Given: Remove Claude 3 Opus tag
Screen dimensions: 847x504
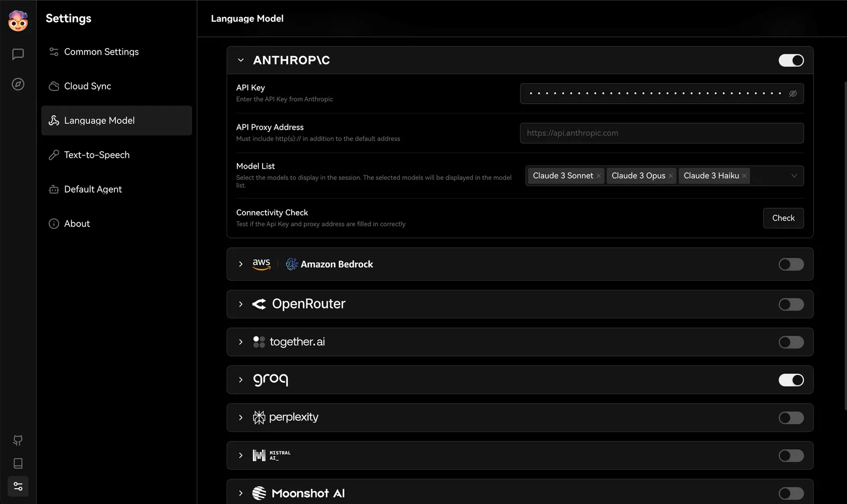Looking at the screenshot, I should 671,176.
